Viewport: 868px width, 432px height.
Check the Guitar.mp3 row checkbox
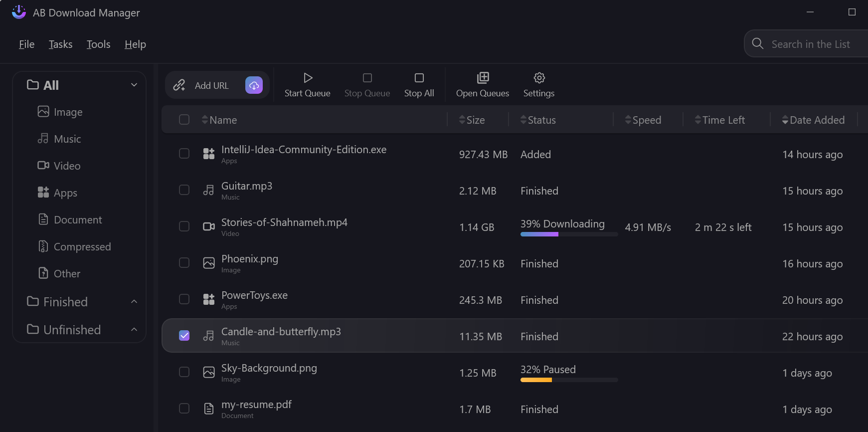pyautogui.click(x=184, y=190)
